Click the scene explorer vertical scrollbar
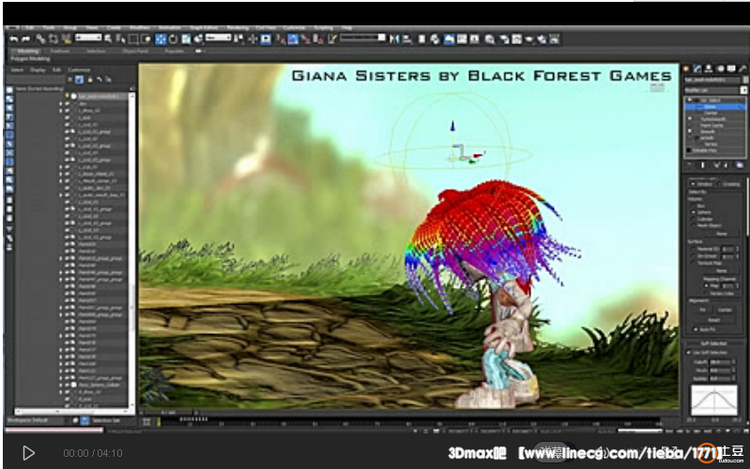 (132, 249)
